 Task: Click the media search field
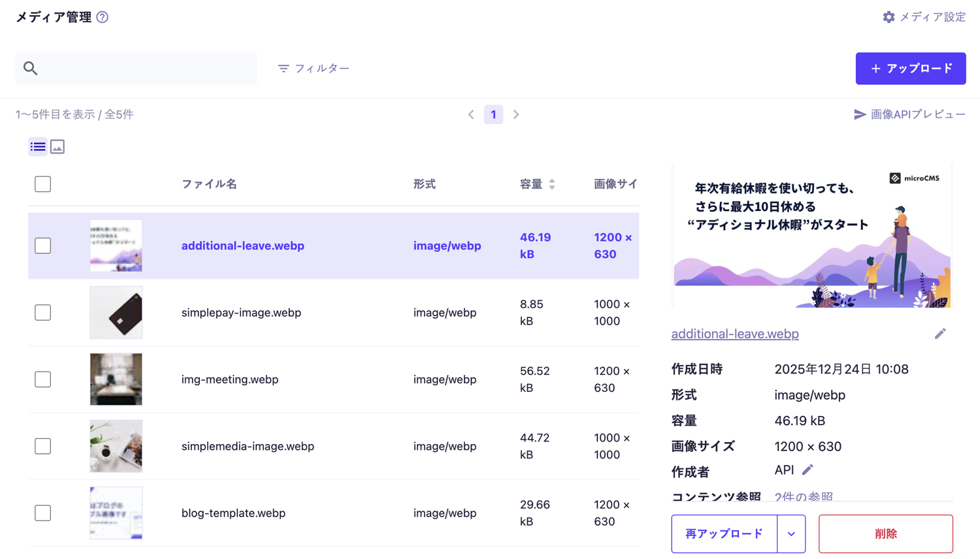[x=144, y=69]
